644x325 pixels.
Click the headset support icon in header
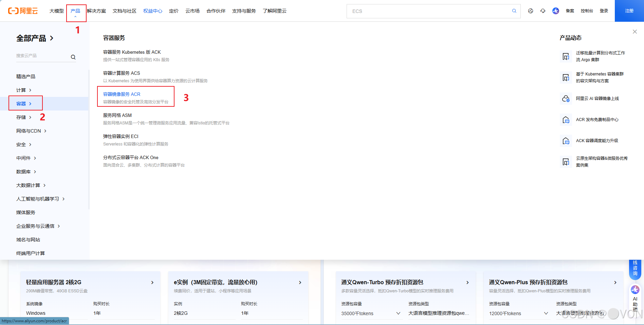coord(543,11)
